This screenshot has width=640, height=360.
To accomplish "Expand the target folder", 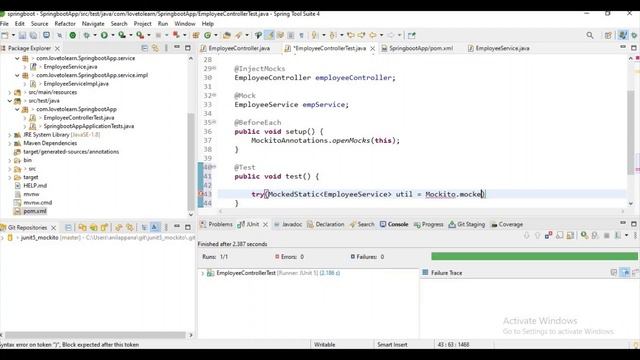I will 9,178.
